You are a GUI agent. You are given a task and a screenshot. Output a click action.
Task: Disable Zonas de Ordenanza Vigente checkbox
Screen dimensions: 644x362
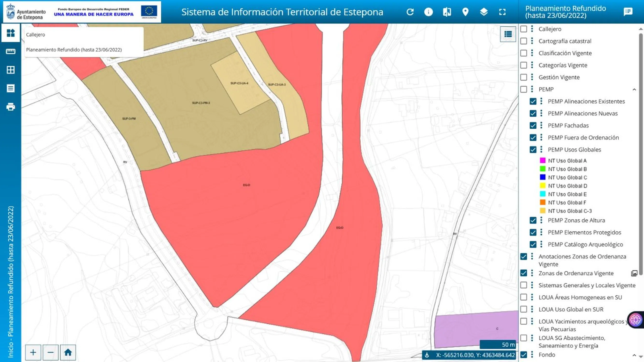tap(523, 273)
